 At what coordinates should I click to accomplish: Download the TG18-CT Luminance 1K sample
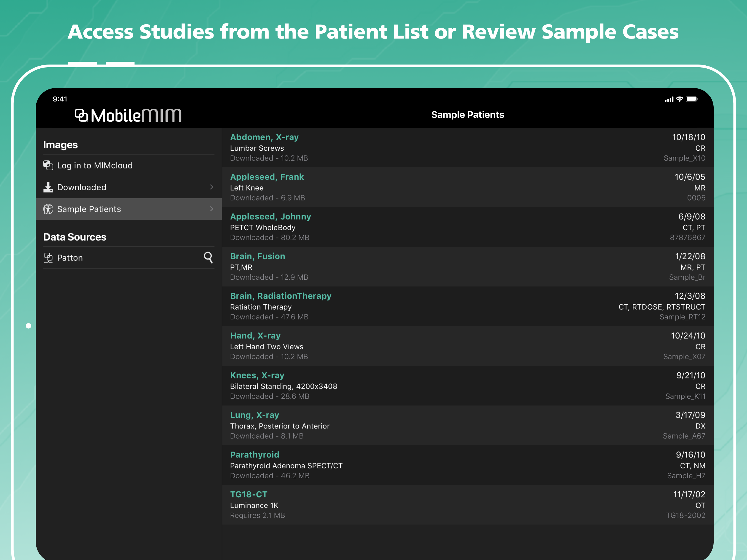point(467,504)
